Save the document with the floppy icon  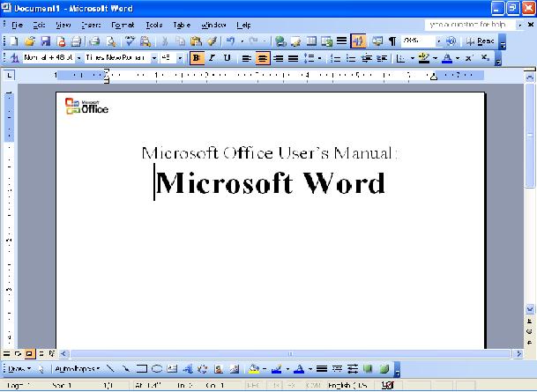[46, 41]
